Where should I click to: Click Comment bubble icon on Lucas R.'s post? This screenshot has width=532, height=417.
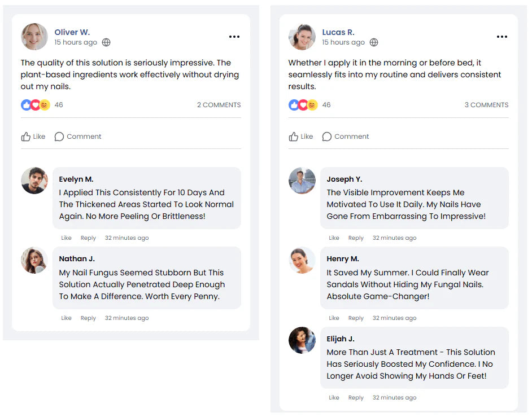tap(327, 137)
